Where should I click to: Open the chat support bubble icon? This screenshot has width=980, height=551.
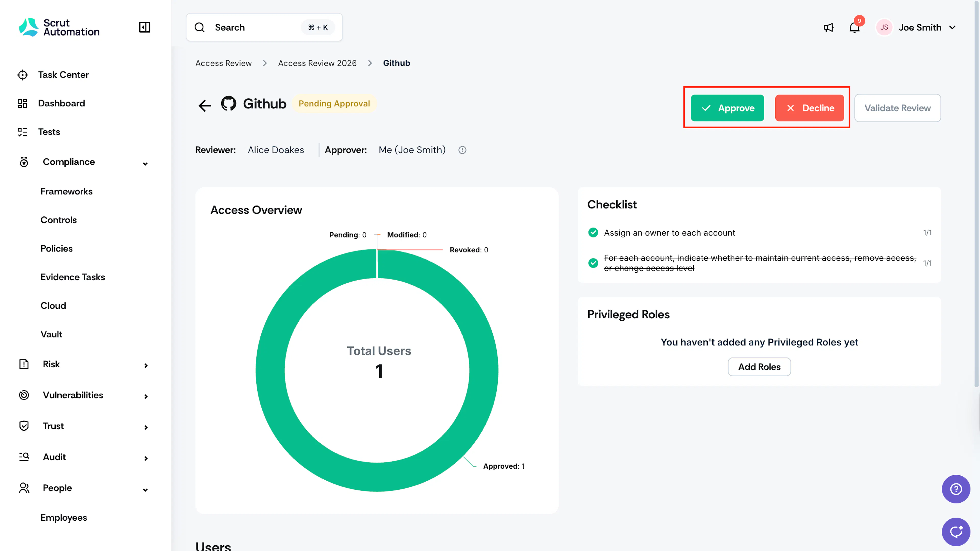point(956,532)
